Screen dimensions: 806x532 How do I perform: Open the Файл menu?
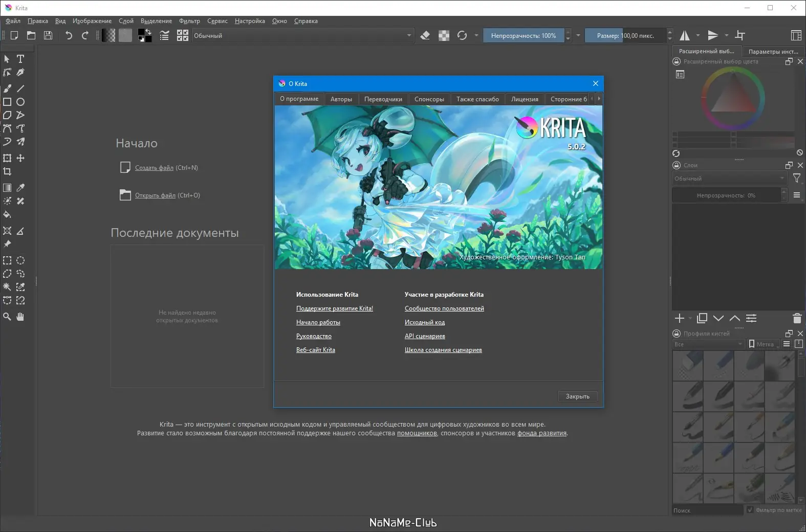coord(13,21)
